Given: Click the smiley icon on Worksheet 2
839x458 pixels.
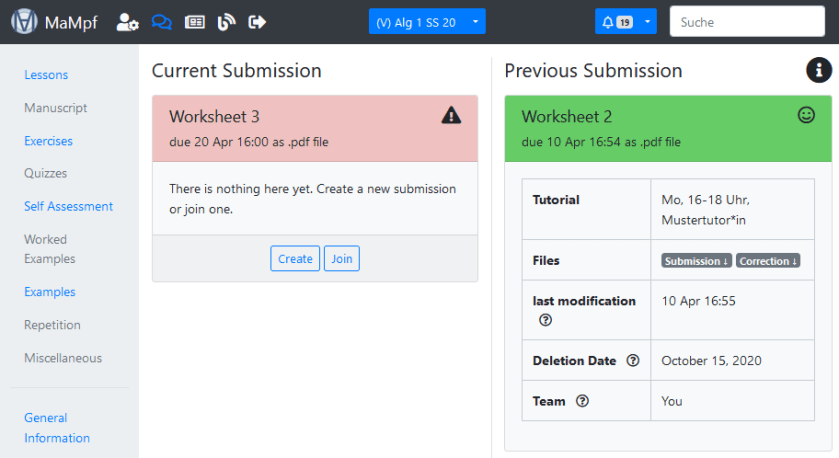Looking at the screenshot, I should tap(806, 116).
